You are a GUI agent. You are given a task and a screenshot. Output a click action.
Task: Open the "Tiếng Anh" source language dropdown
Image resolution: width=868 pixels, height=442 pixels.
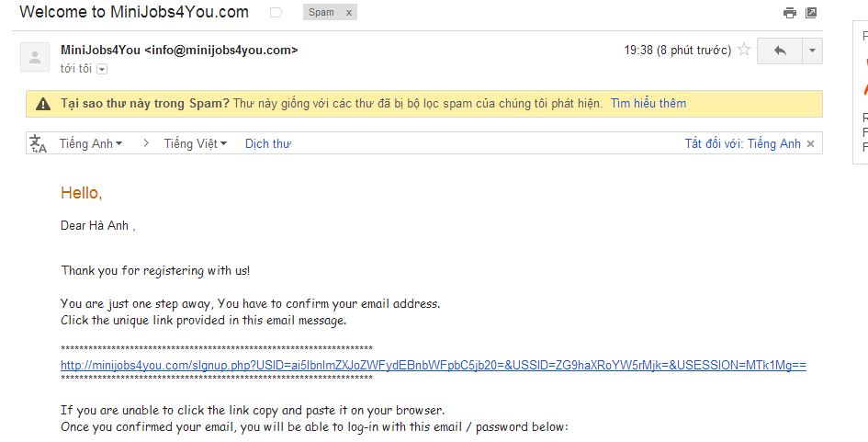click(x=91, y=143)
